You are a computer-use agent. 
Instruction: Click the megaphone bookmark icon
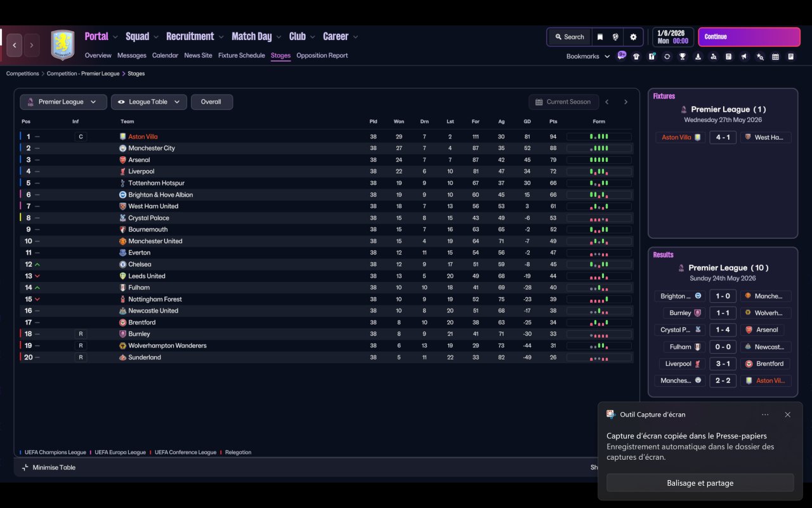click(744, 57)
